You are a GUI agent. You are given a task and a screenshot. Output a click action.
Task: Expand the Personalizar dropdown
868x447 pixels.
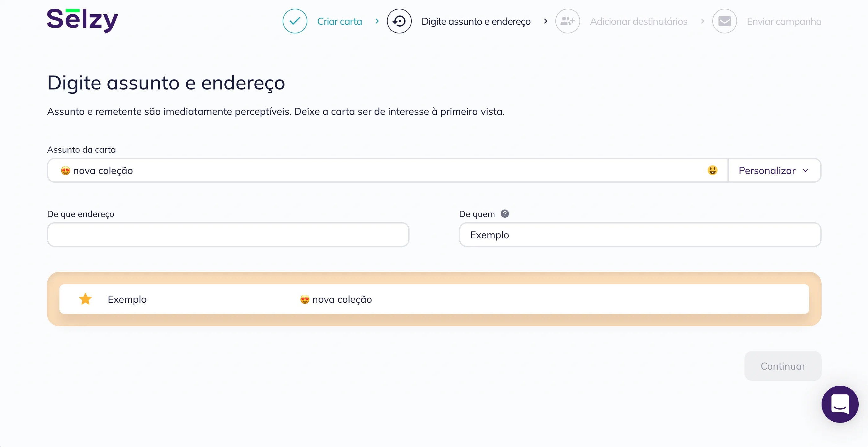coord(774,171)
